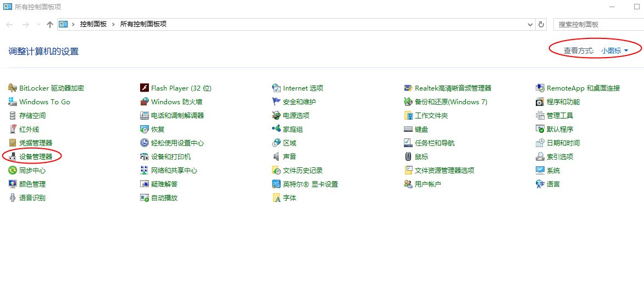Click the 设备和打印机 icon
644x281 pixels.
coord(144,157)
